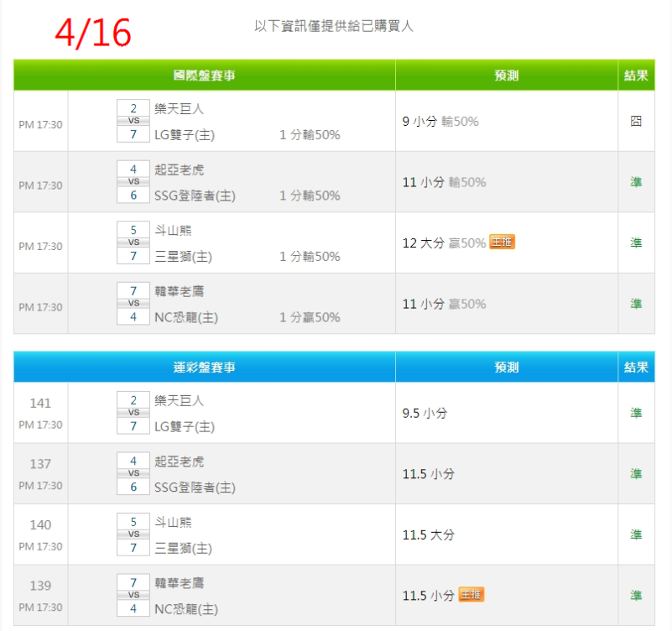Viewport: 672px width, 631px height.
Task: Click the PM 17:30 time under game 139
Action: (40, 608)
